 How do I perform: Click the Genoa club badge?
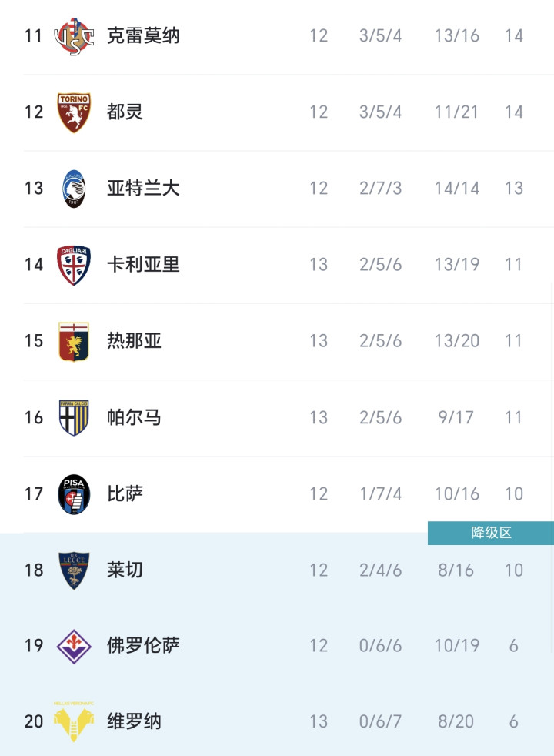(x=74, y=341)
